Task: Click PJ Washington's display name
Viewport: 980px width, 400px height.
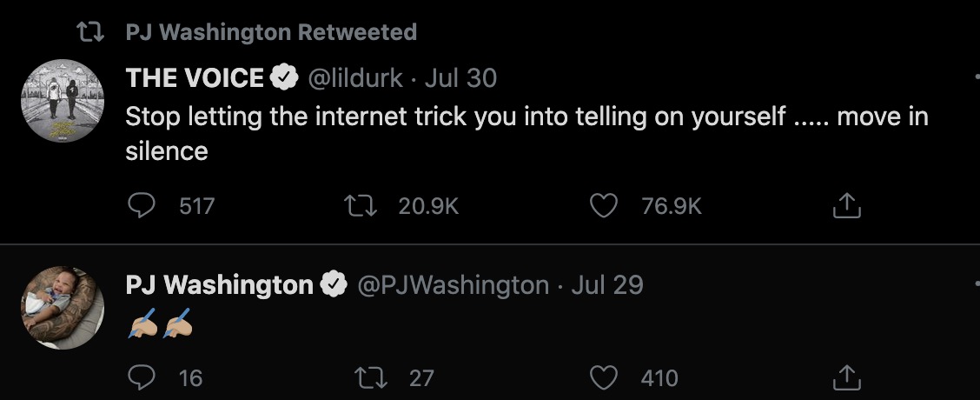Action: click(219, 285)
